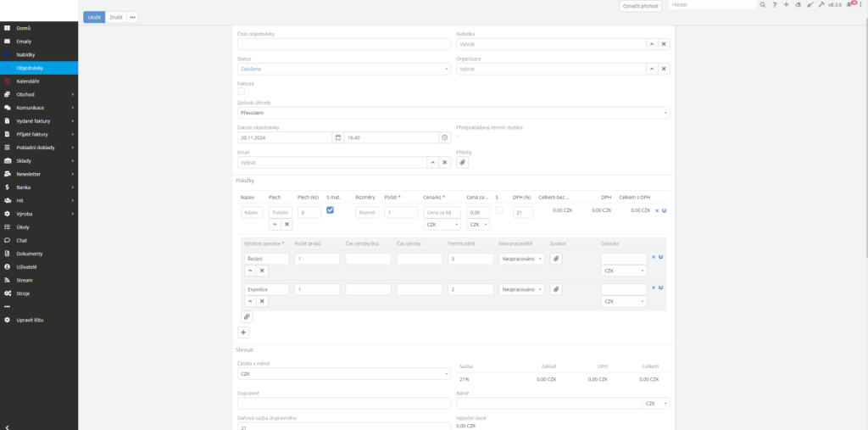
Task: Open the Status dropdown showing Založeno
Action: click(343, 69)
